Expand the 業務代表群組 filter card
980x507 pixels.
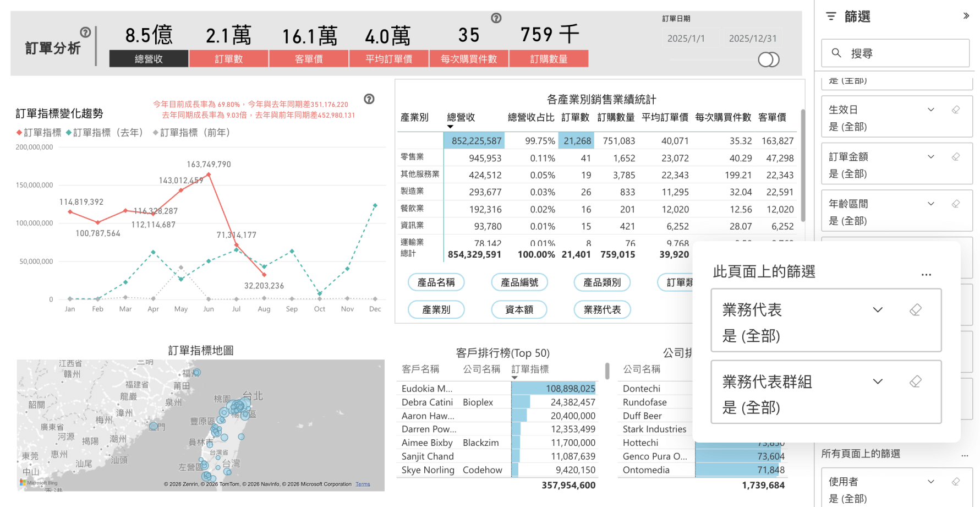[878, 381]
